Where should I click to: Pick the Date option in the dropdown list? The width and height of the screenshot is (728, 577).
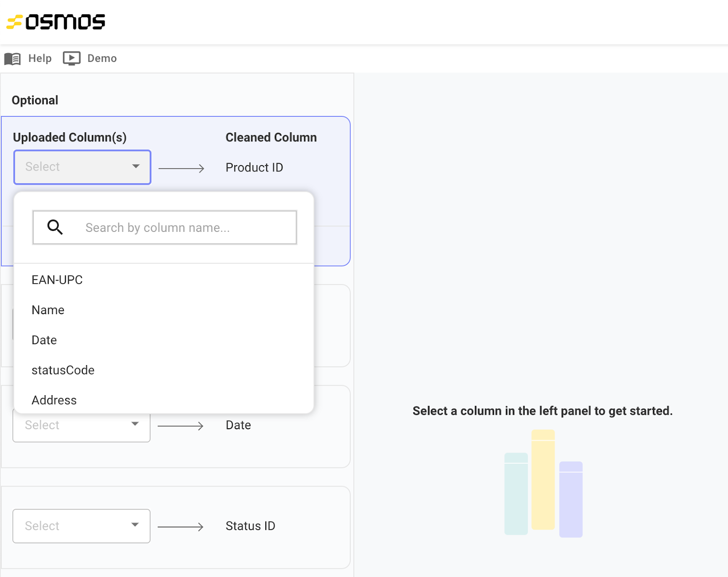pos(45,340)
